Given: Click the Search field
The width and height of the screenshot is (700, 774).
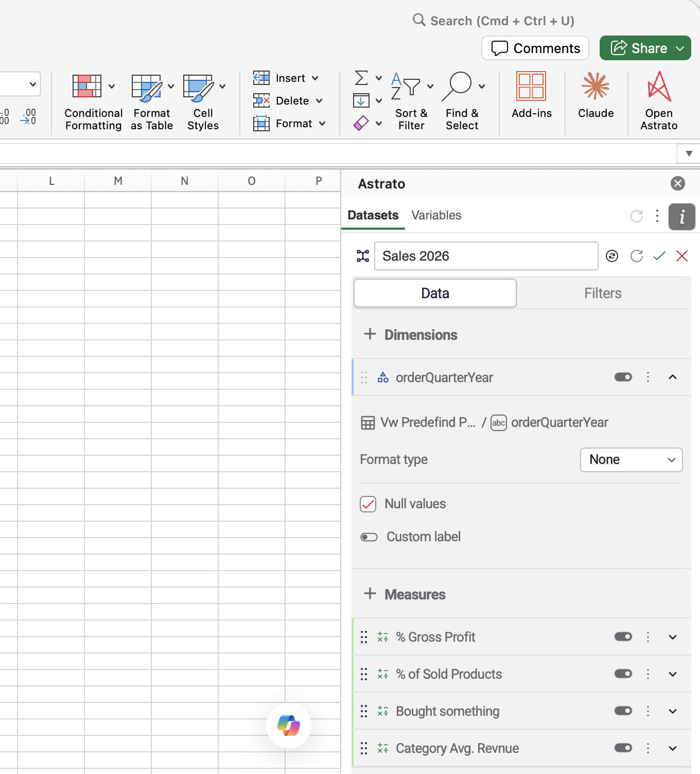Looking at the screenshot, I should coord(494,21).
